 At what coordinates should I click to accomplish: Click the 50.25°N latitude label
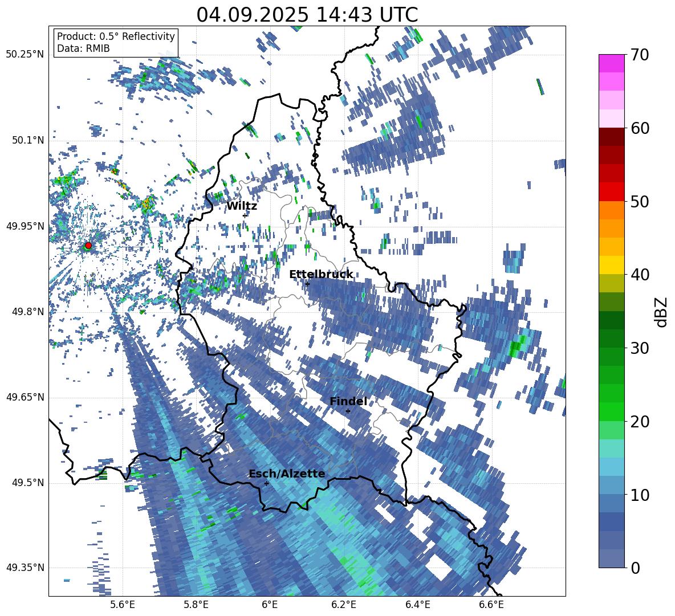coord(25,55)
